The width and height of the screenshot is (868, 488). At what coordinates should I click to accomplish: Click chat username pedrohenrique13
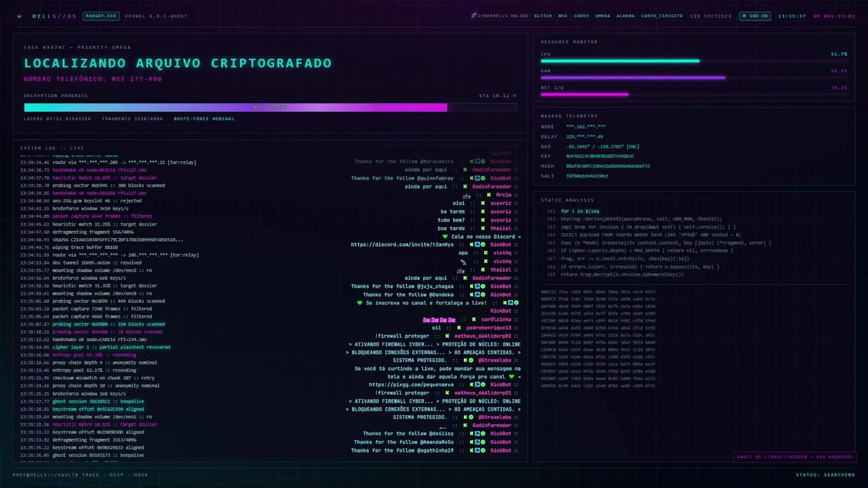pos(489,327)
